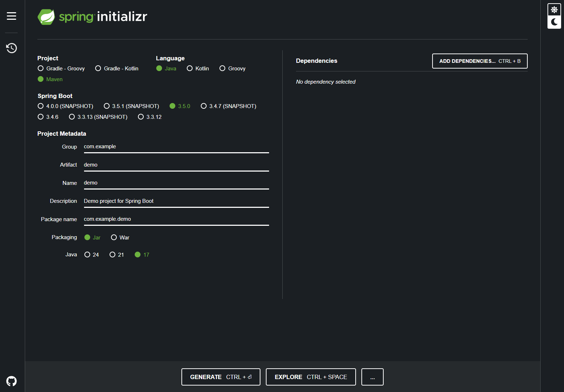Choose Kotlin as language
The image size is (564, 392).
coord(198,69)
